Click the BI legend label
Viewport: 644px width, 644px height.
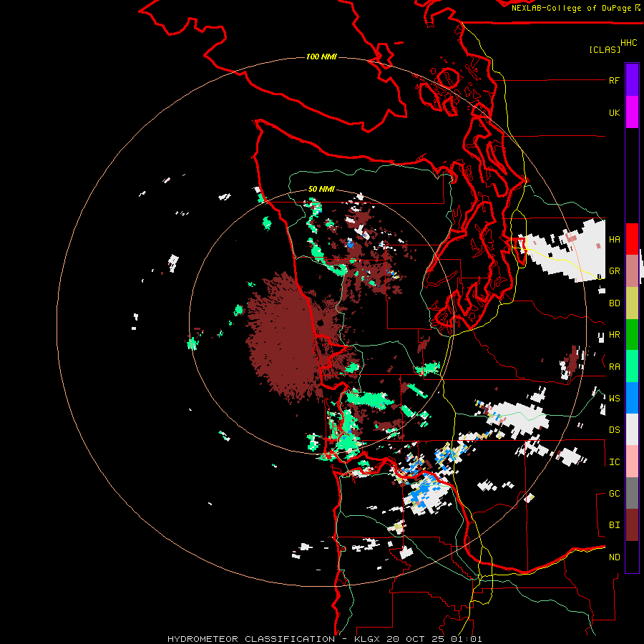point(614,525)
